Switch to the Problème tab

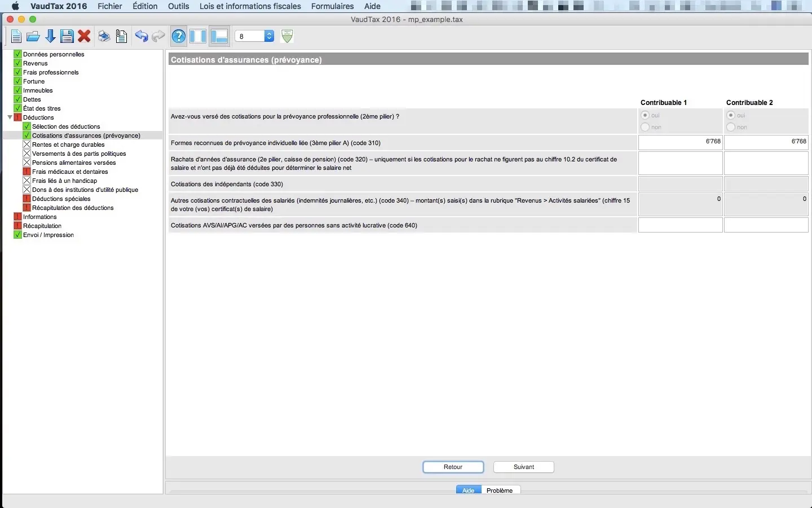500,490
